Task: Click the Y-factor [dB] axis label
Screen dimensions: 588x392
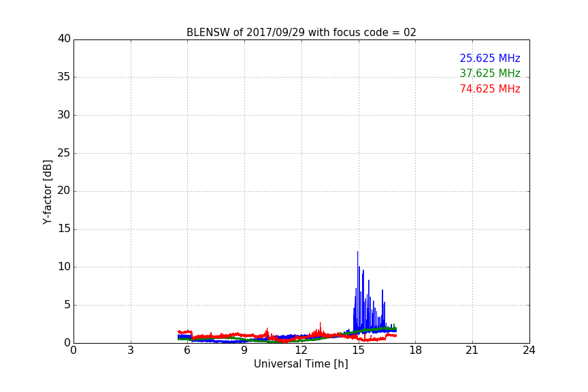Action: 47,192
